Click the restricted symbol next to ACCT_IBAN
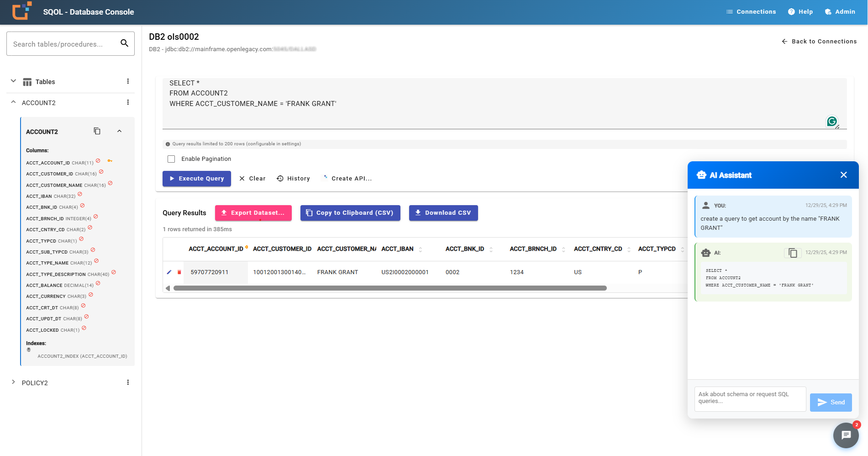The width and height of the screenshot is (868, 456). pos(79,194)
